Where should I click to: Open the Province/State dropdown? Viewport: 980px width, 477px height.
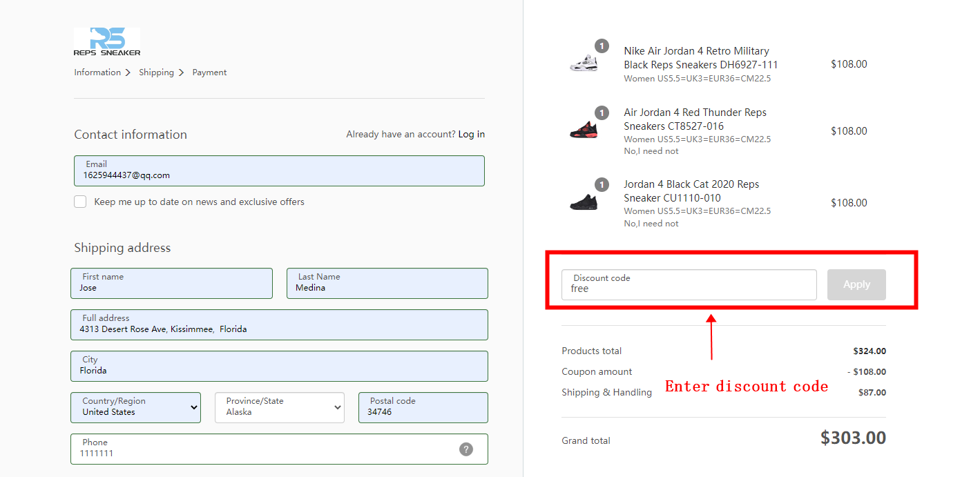tap(280, 407)
